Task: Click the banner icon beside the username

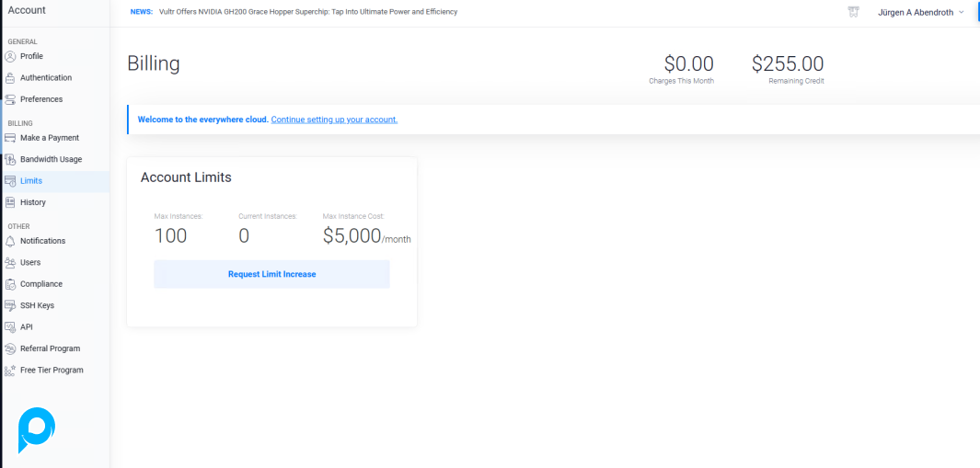Action: (x=853, y=12)
